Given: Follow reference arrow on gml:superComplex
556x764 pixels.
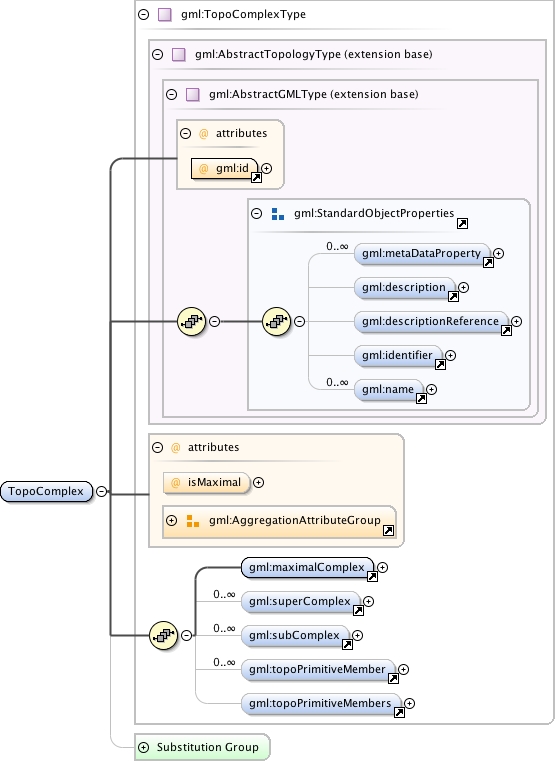Looking at the screenshot, I should [x=358, y=611].
